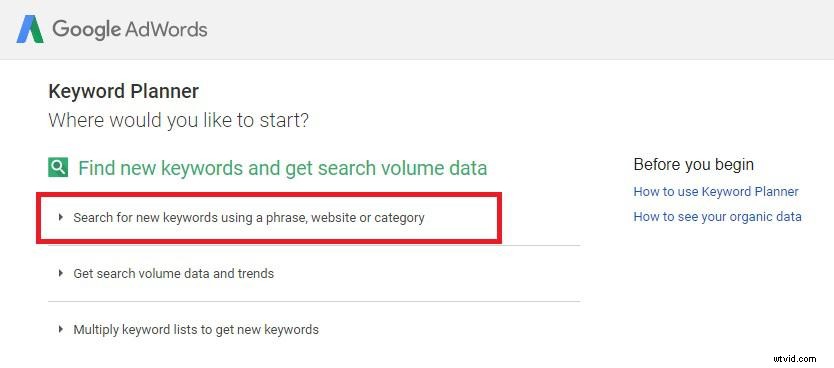Select 'Multiply keyword lists to get new keywords'
Screen dimensions: 834x368
tap(196, 330)
